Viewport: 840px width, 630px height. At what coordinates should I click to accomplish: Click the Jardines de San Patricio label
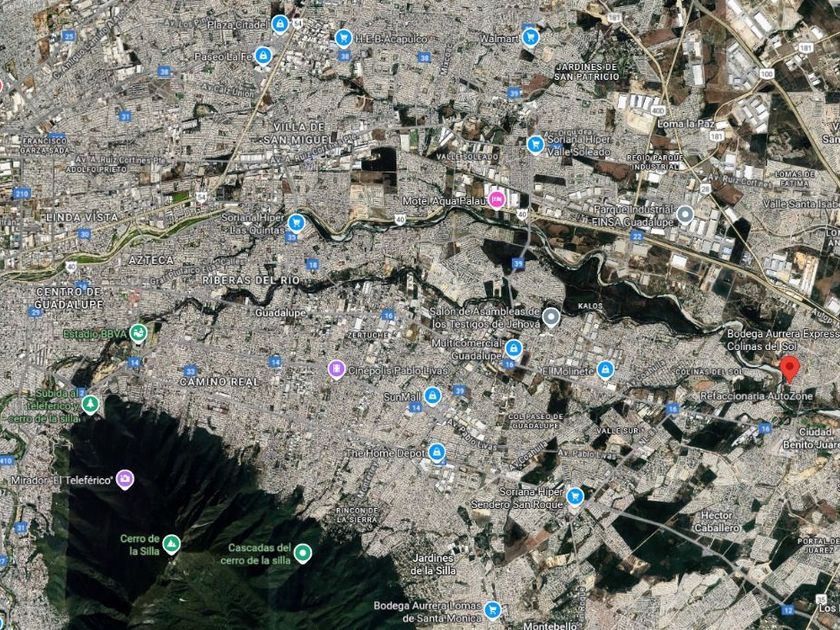586,72
